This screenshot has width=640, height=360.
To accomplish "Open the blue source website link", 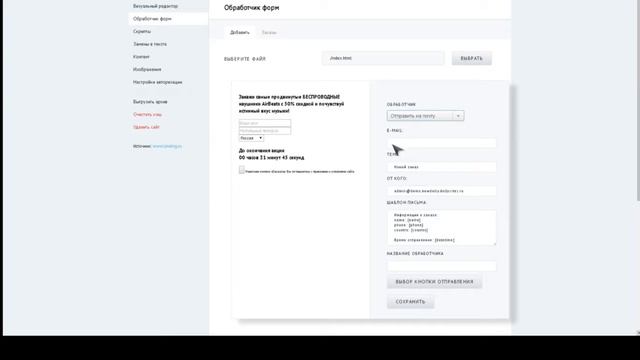I will pos(167,146).
